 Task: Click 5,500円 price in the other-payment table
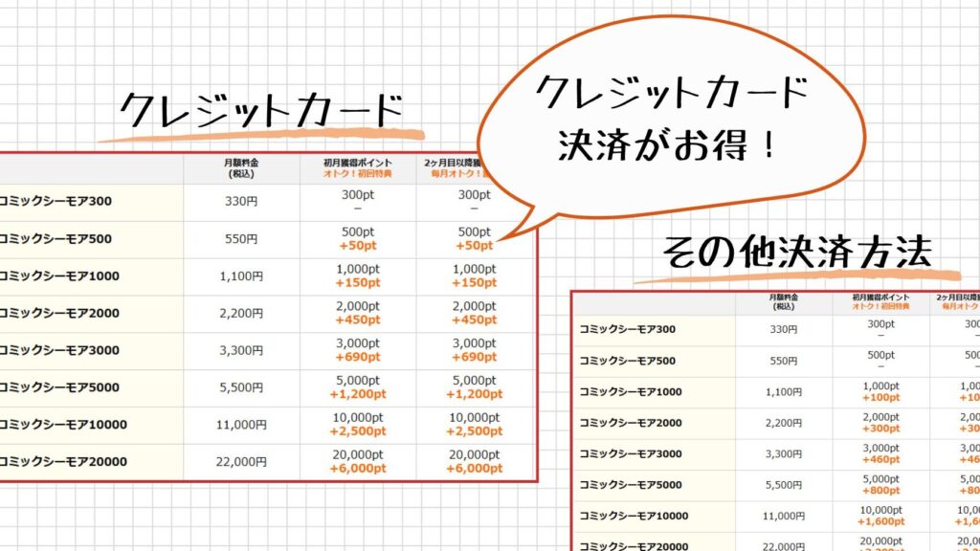point(784,485)
